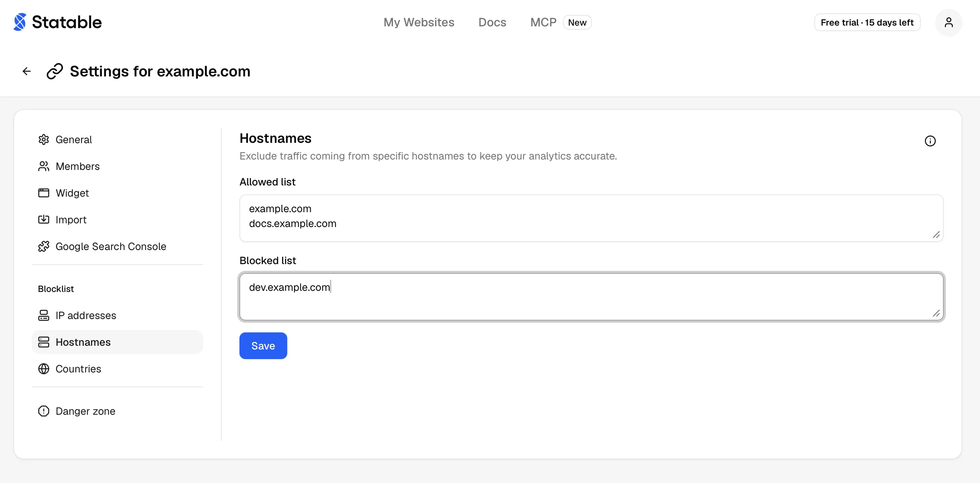This screenshot has height=483, width=980.
Task: Open MCP in top navigation
Action: pyautogui.click(x=543, y=22)
